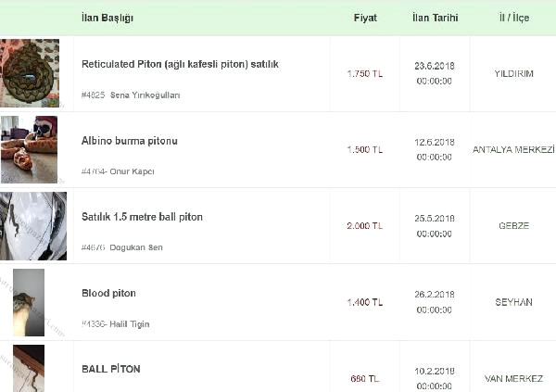
Task: Select the 'Satılık 1.5 metre ball piton' title
Action: tap(142, 217)
